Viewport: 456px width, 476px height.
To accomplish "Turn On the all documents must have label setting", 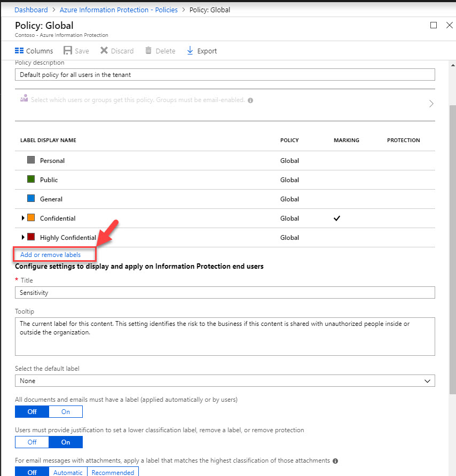I will point(66,412).
